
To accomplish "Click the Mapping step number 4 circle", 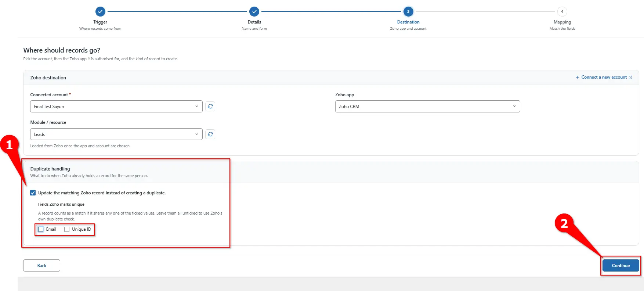I will coord(562,12).
